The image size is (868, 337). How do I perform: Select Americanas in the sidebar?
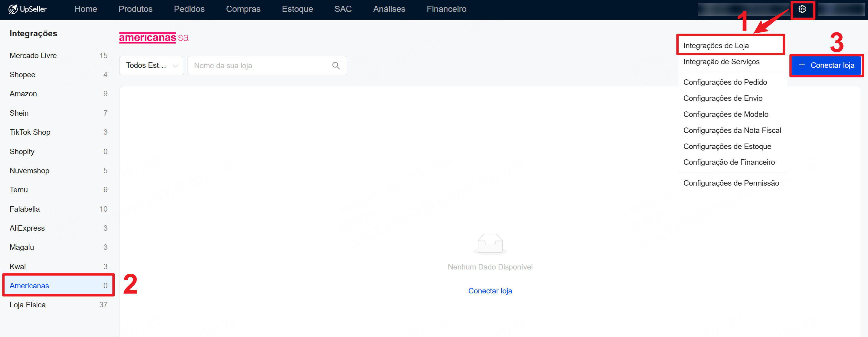click(x=29, y=286)
